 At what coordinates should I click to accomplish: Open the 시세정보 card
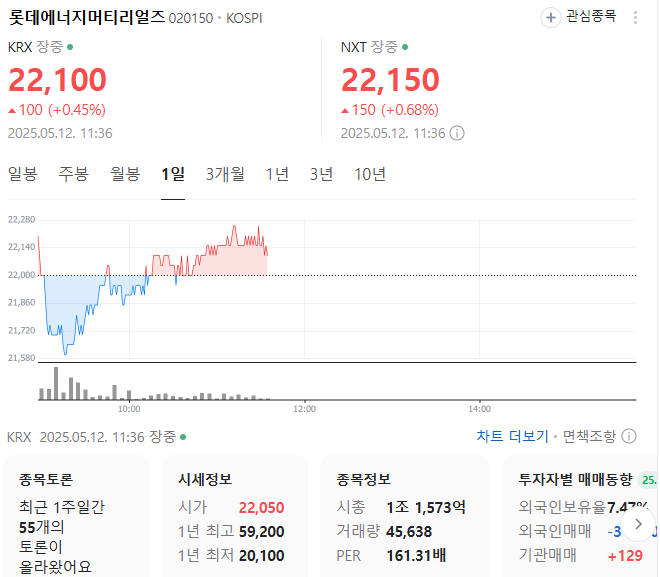click(235, 516)
